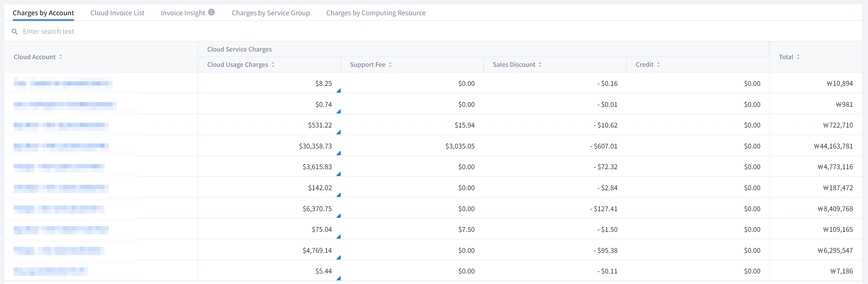Expand blue corner marker on $30,358.73 cell
The height and width of the screenshot is (284, 868).
[x=339, y=153]
